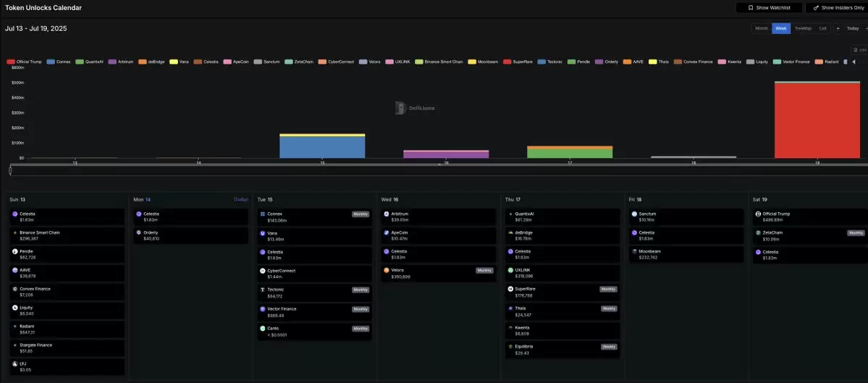Viewport: 868px width, 383px height.
Task: Click the Velora token logo
Action: tap(387, 270)
